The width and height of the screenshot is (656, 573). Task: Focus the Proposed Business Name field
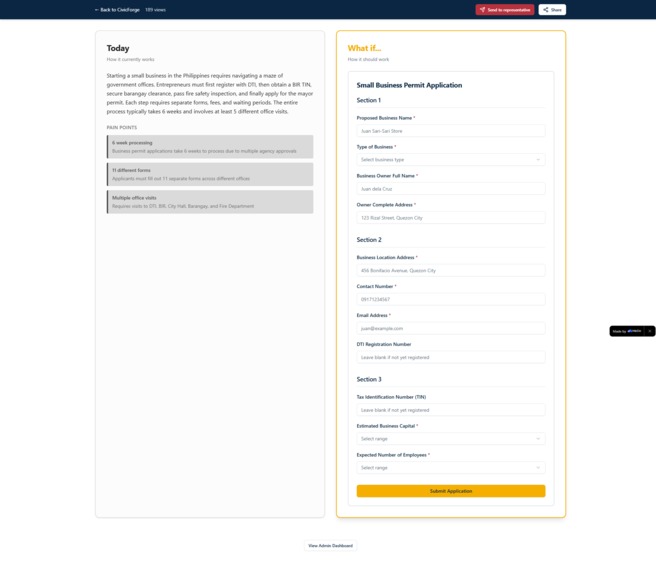(x=451, y=131)
